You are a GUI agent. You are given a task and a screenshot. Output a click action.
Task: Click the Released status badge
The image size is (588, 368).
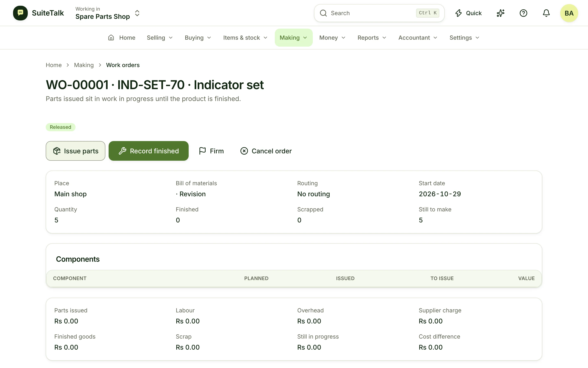click(60, 127)
